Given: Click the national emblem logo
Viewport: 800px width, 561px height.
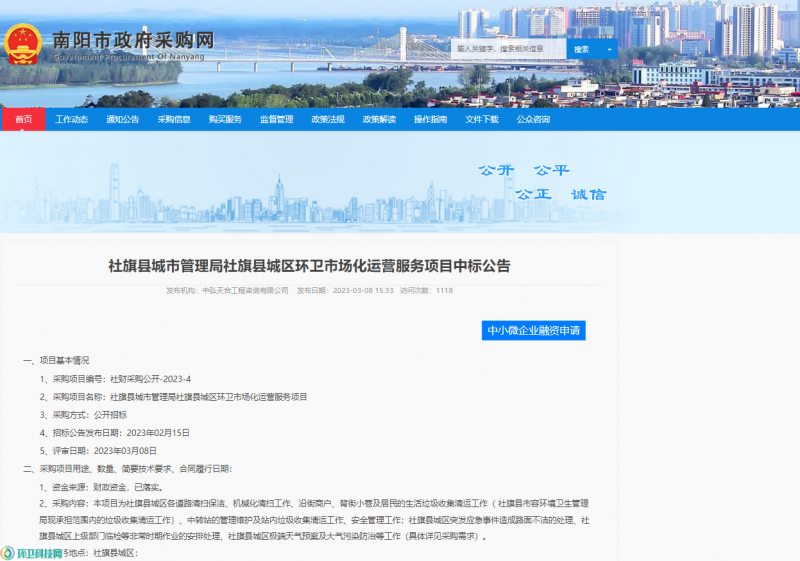Looking at the screenshot, I should point(23,45).
